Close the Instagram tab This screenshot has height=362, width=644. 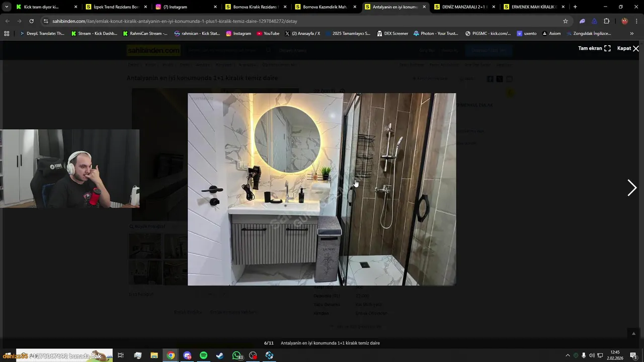[215, 7]
